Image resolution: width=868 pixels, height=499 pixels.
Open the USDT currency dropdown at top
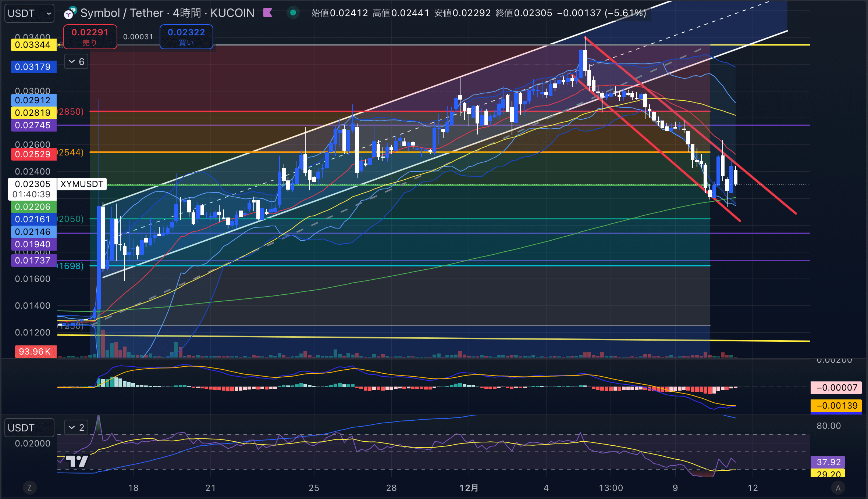29,13
